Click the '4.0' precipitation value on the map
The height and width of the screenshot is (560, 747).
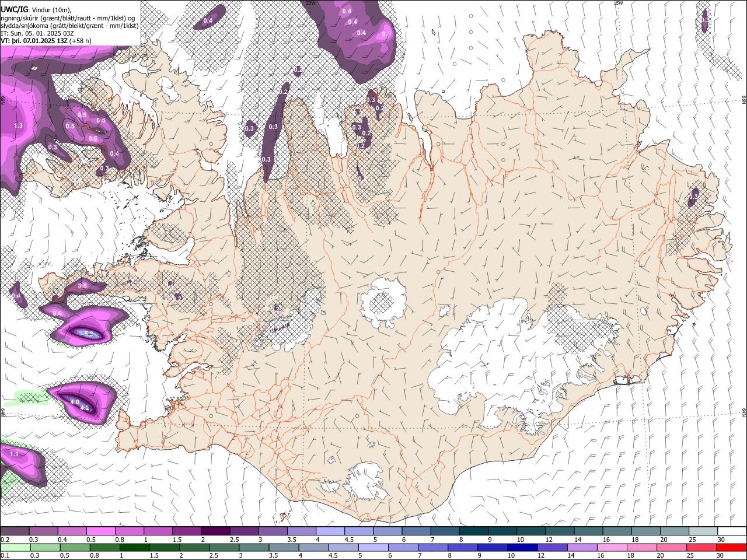tap(75, 402)
